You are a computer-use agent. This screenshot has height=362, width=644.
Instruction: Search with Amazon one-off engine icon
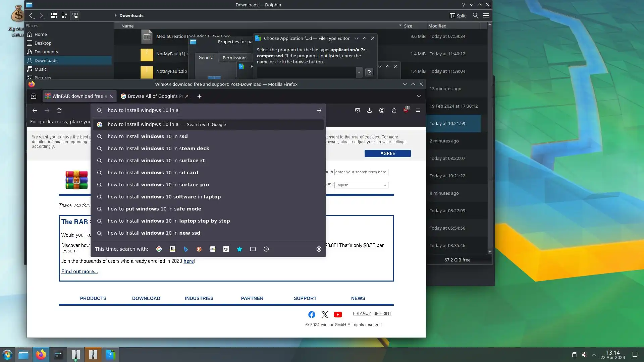172,249
